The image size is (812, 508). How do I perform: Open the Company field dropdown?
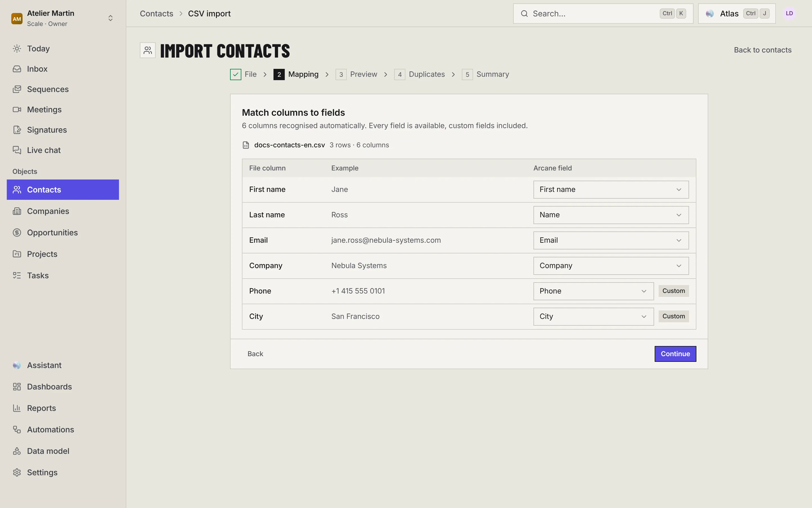click(611, 266)
